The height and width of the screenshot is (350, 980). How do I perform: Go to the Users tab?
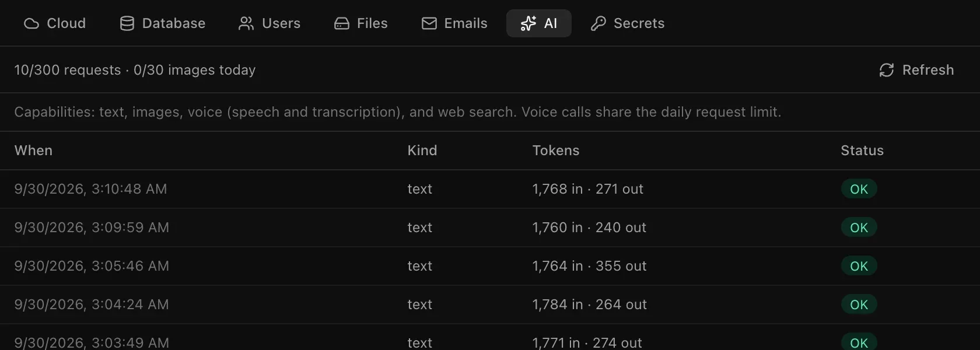[x=269, y=23]
